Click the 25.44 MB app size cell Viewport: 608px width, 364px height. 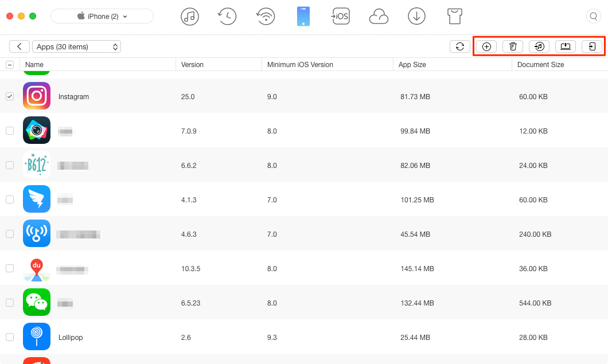click(x=415, y=338)
